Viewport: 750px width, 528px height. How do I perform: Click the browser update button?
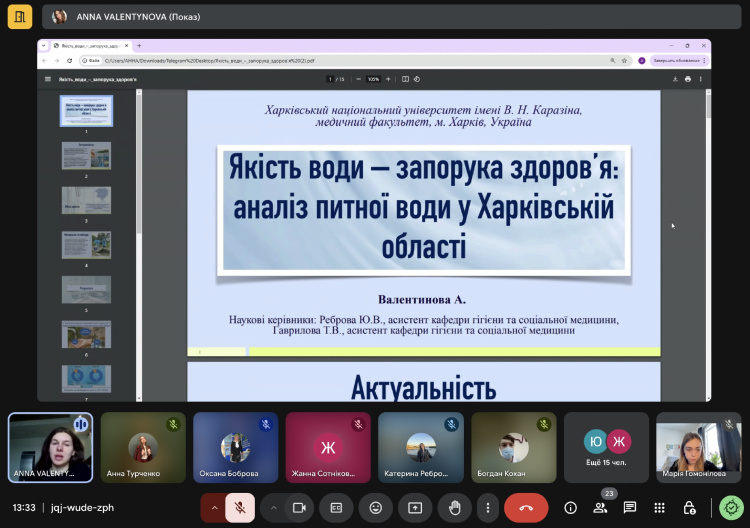(x=678, y=61)
